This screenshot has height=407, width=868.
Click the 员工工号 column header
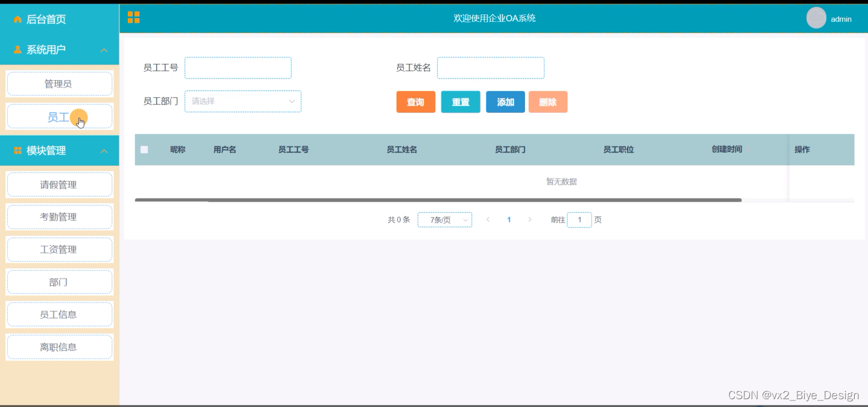294,150
